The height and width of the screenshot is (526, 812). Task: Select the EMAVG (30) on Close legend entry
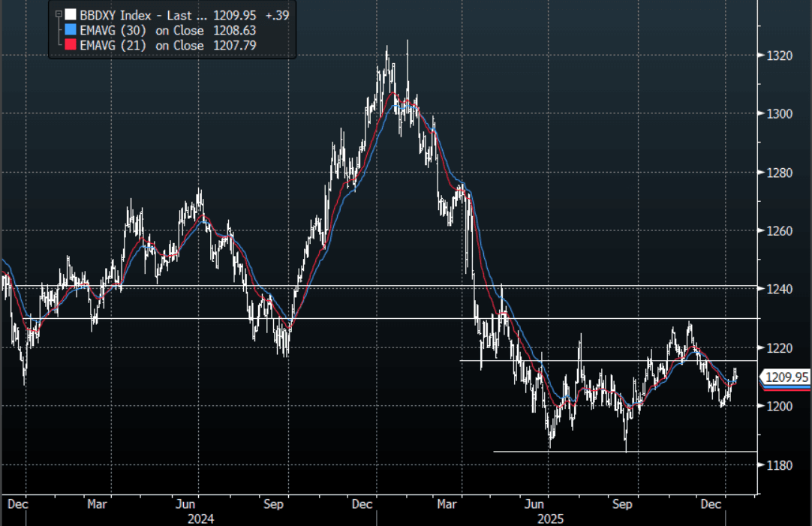point(142,30)
